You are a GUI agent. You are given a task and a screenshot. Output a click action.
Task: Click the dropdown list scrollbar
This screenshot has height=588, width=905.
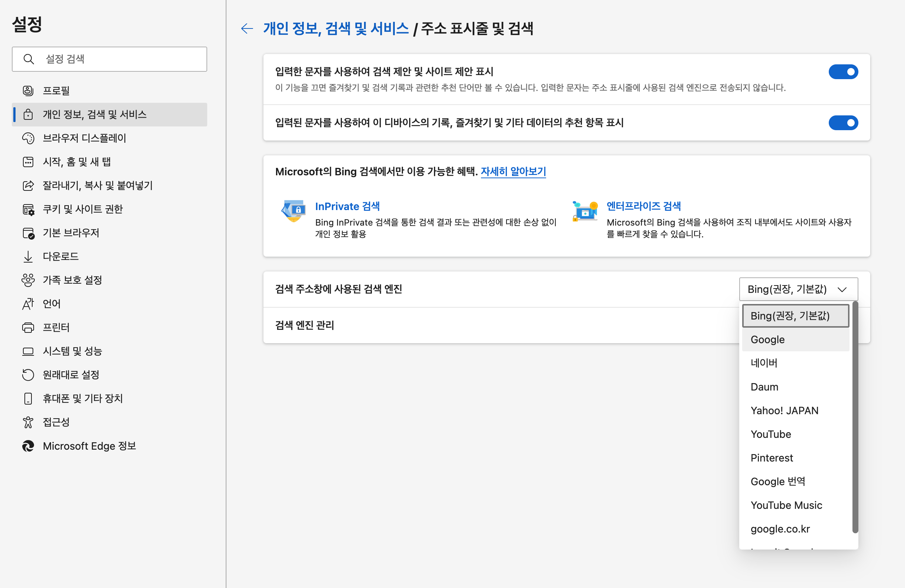tap(855, 418)
